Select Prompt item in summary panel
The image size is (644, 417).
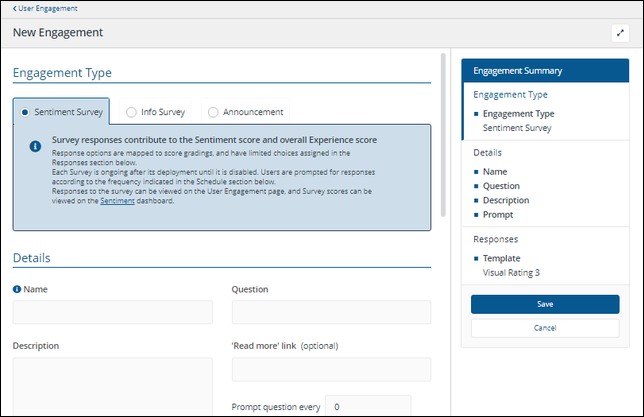tap(498, 215)
